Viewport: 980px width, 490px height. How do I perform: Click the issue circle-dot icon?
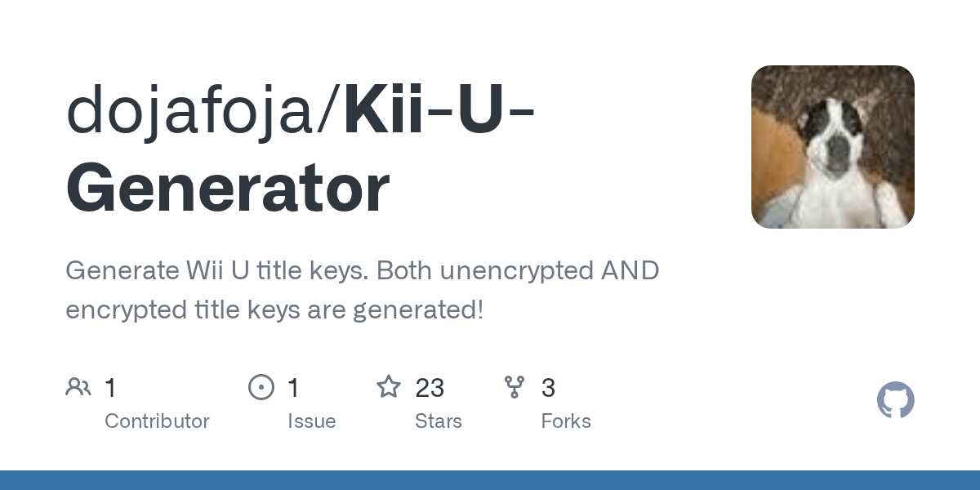click(x=261, y=387)
